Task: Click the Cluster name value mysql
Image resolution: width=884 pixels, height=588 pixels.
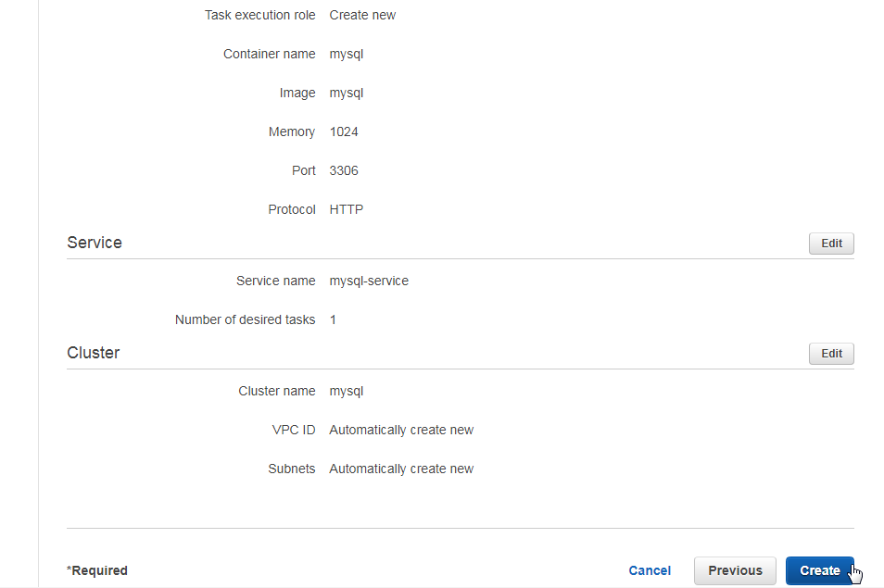Action: click(x=347, y=391)
